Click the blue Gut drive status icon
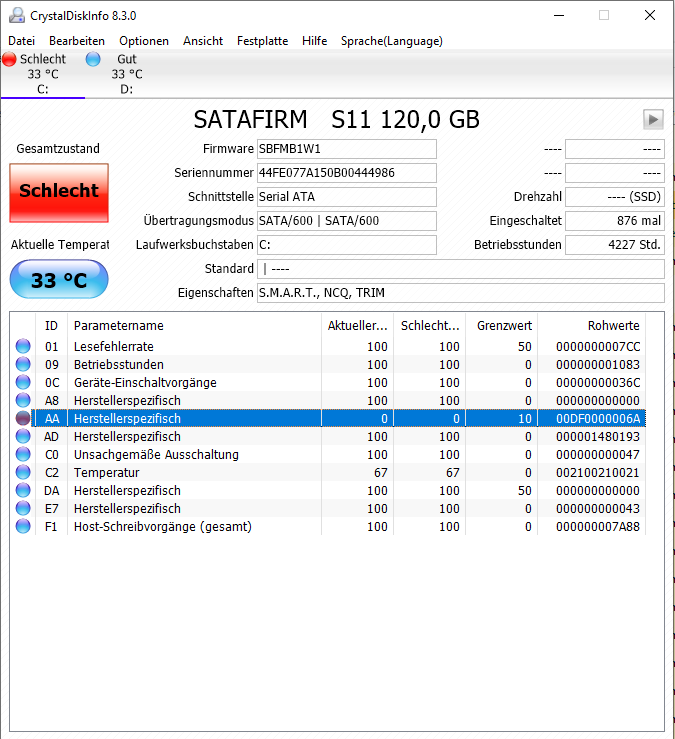The height and width of the screenshot is (739, 675). 93,59
